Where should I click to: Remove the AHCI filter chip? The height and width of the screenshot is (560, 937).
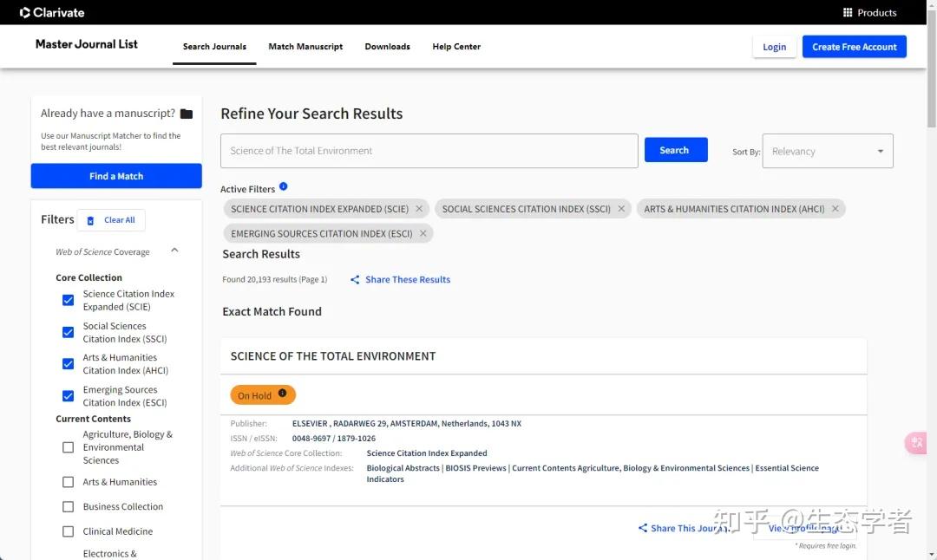[835, 209]
